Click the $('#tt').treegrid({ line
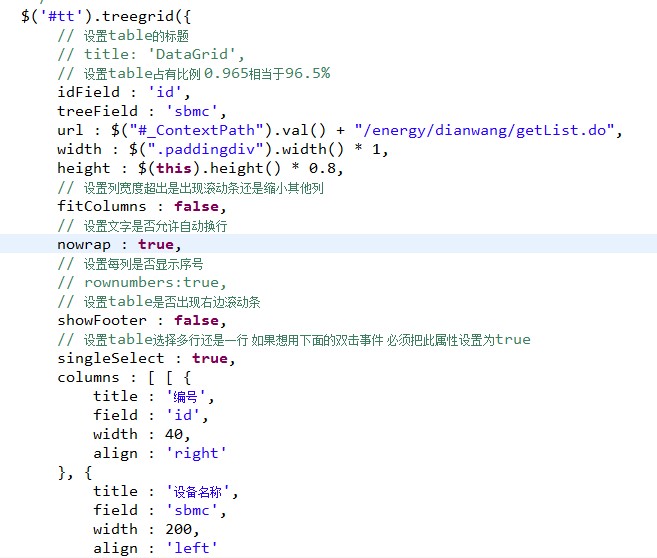The image size is (657, 558). click(x=106, y=17)
